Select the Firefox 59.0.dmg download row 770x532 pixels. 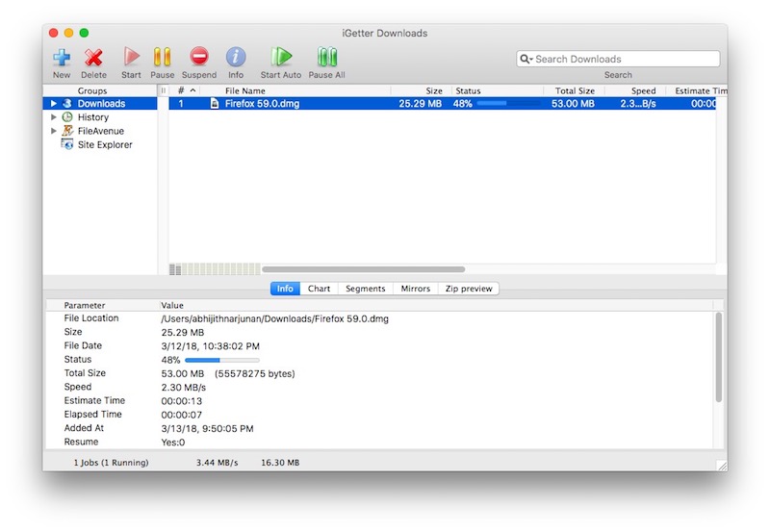click(x=442, y=104)
